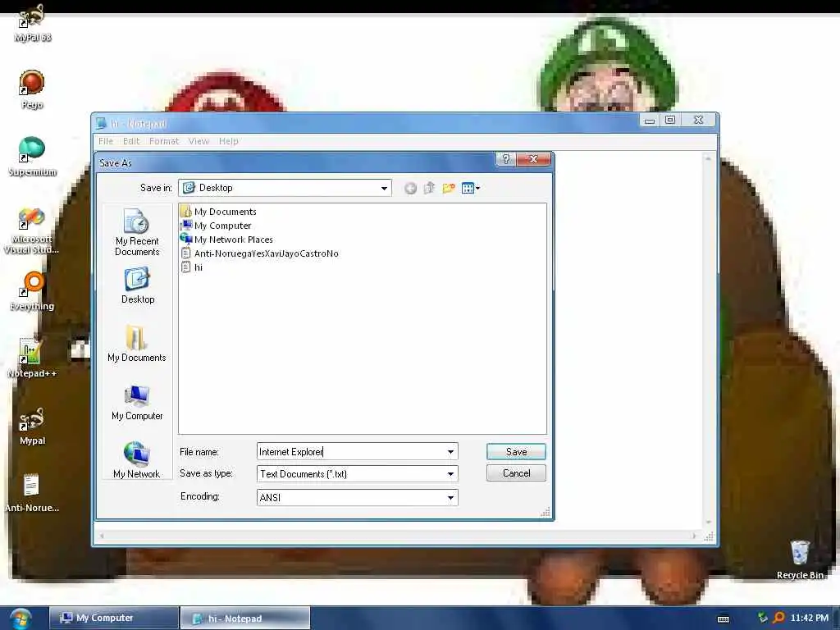The width and height of the screenshot is (840, 630).
Task: Open the Notepad++ desktop shortcut
Action: click(32, 358)
